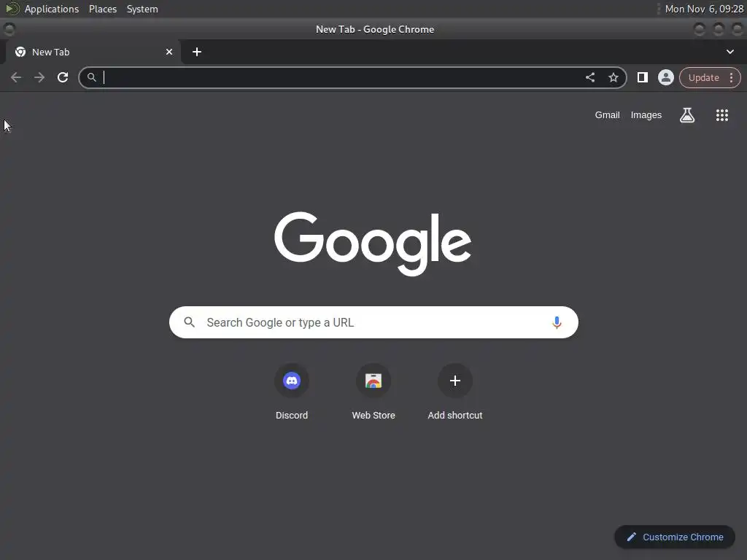Open the three-dot Chrome menu

(x=731, y=77)
